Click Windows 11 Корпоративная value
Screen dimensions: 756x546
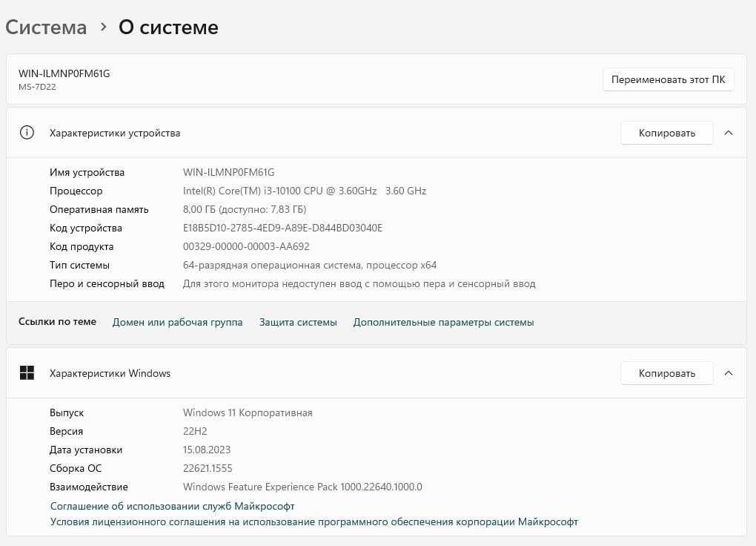(248, 412)
